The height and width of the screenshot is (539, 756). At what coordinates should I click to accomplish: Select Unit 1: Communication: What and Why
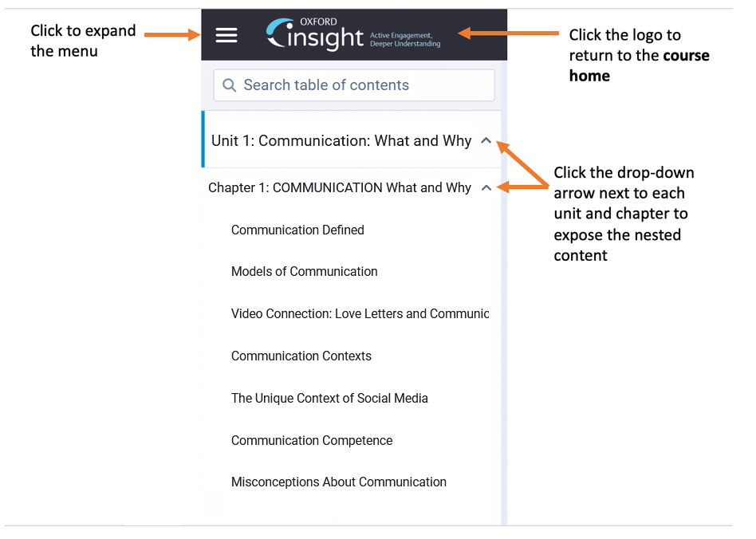click(341, 141)
